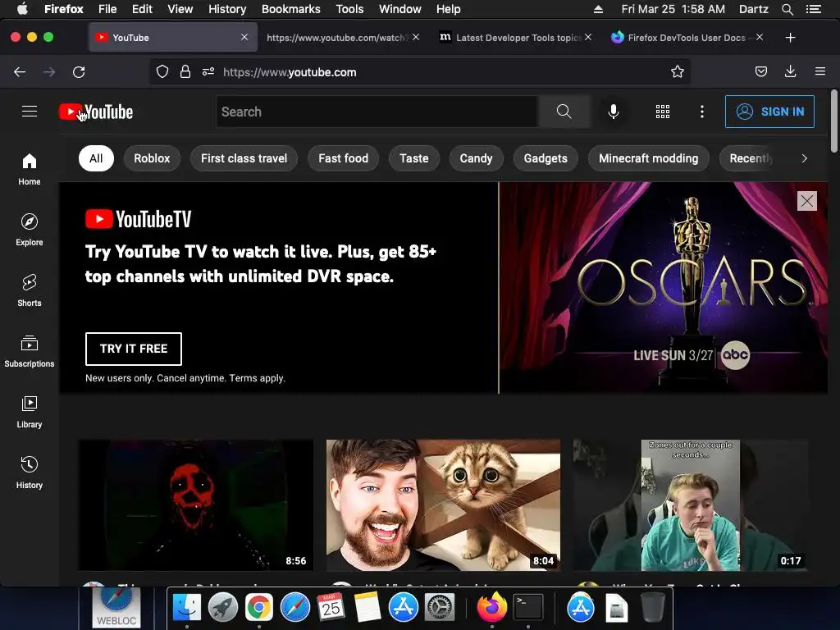This screenshot has height=630, width=840.
Task: Open the Tools menu in menu bar
Action: pos(349,9)
